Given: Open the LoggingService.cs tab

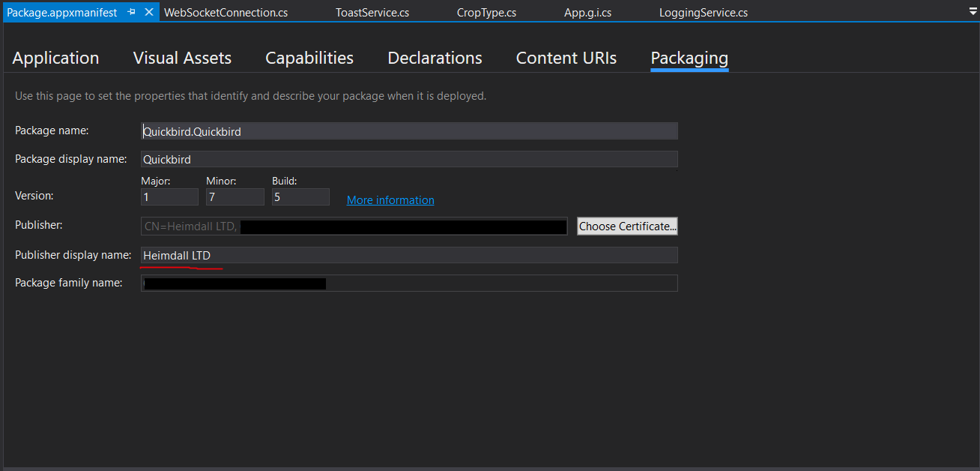Looking at the screenshot, I should (x=703, y=13).
